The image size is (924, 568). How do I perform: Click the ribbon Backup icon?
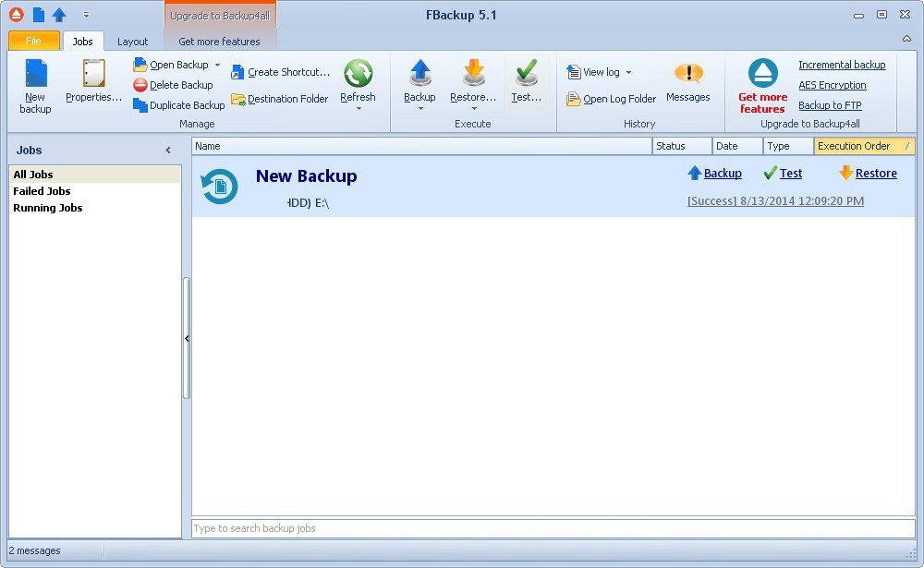420,73
